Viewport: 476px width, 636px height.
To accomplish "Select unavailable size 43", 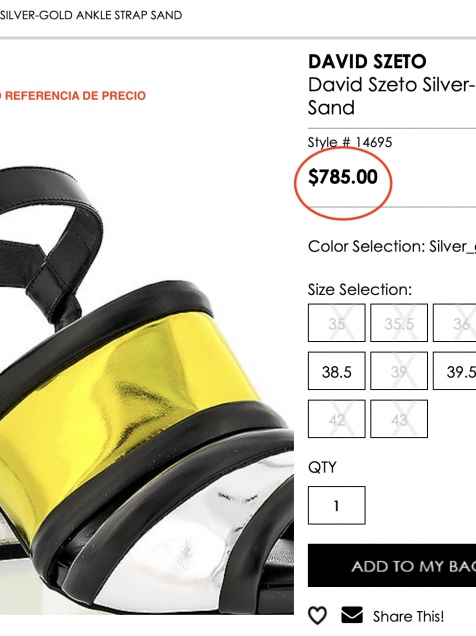I will (x=399, y=419).
